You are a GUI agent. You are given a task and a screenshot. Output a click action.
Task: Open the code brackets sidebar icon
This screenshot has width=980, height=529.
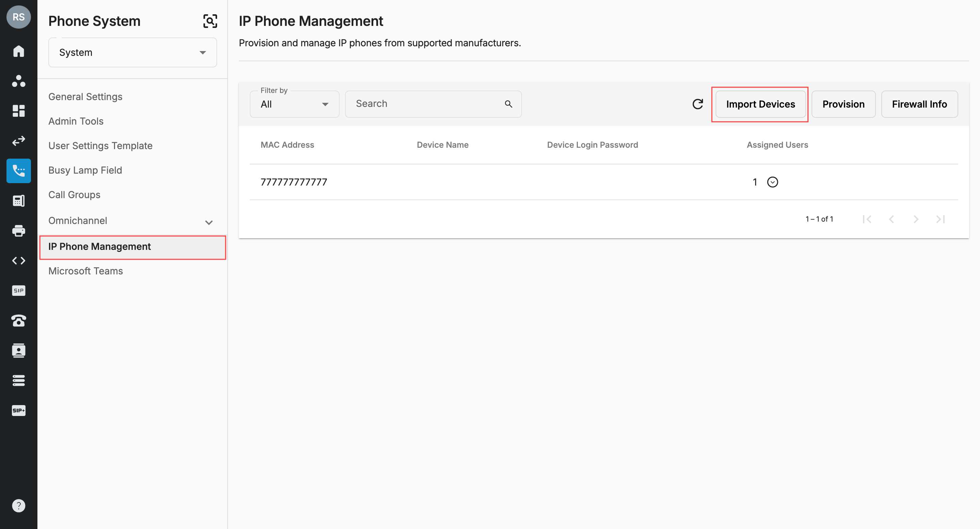click(18, 261)
